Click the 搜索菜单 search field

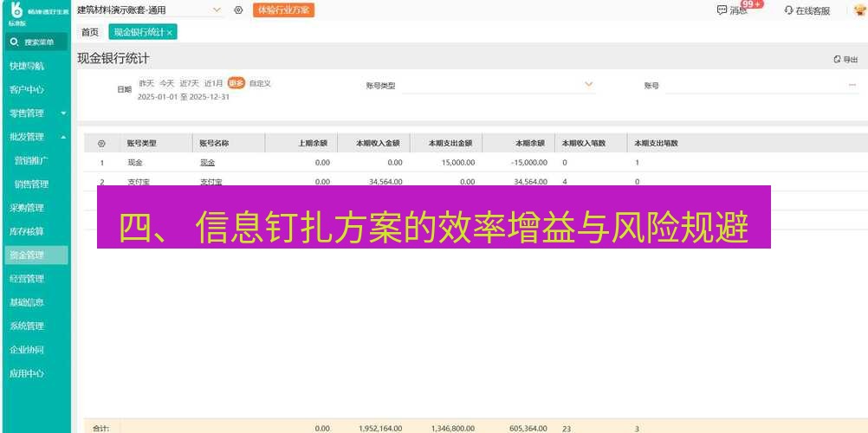pos(36,42)
